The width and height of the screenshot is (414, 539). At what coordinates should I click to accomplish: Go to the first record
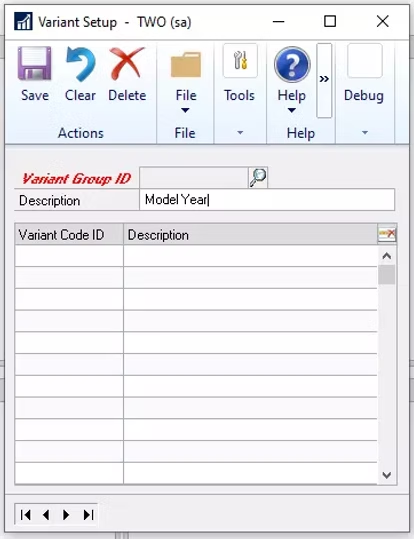pos(26,515)
